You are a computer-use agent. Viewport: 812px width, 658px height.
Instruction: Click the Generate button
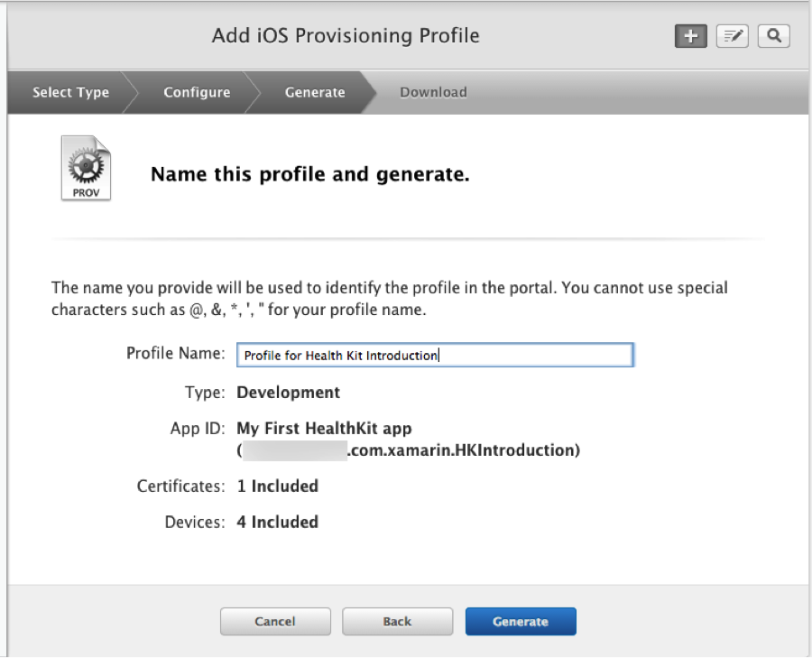pyautogui.click(x=521, y=621)
